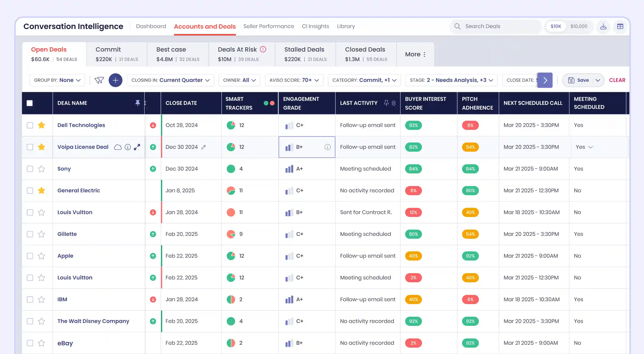Star the Sony deal
The height and width of the screenshot is (354, 644).
41,169
